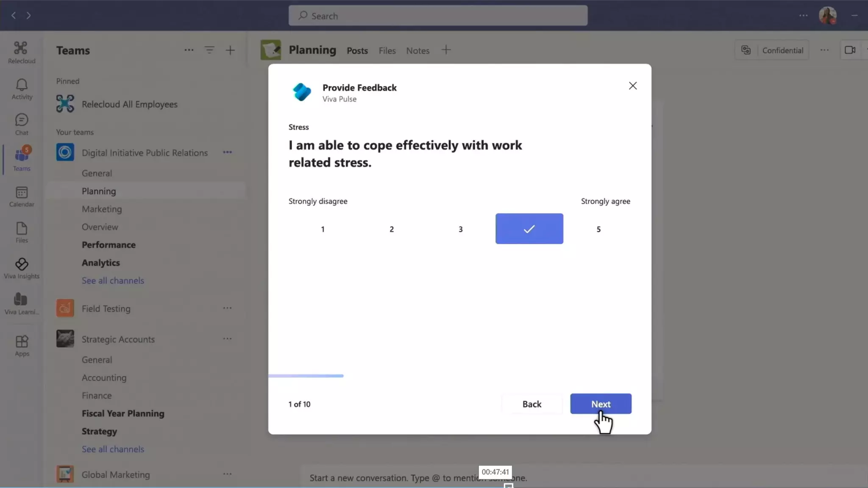Click the survey progress bar
This screenshot has width=868, height=488.
[x=306, y=376]
